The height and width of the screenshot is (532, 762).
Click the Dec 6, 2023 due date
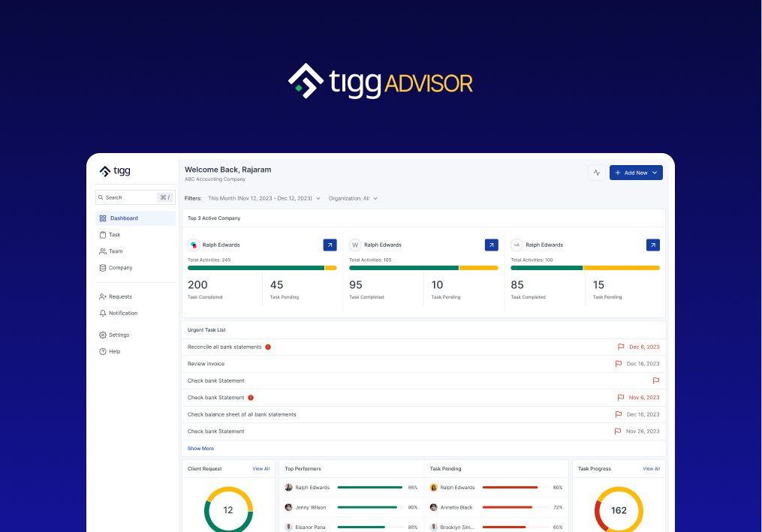coord(644,347)
